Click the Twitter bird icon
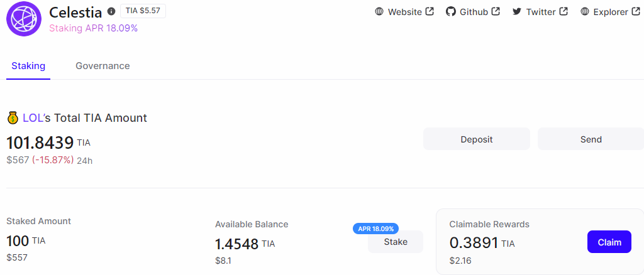 coord(517,11)
